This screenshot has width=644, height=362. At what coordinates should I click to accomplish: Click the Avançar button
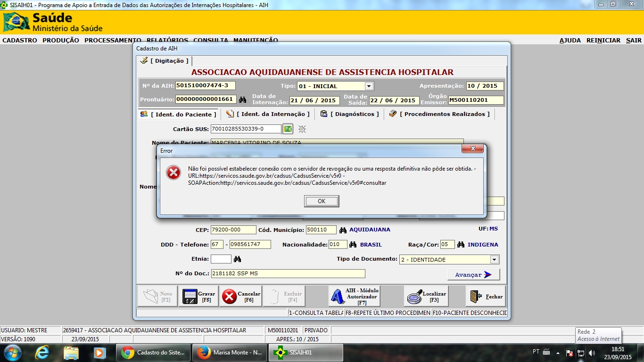[473, 275]
